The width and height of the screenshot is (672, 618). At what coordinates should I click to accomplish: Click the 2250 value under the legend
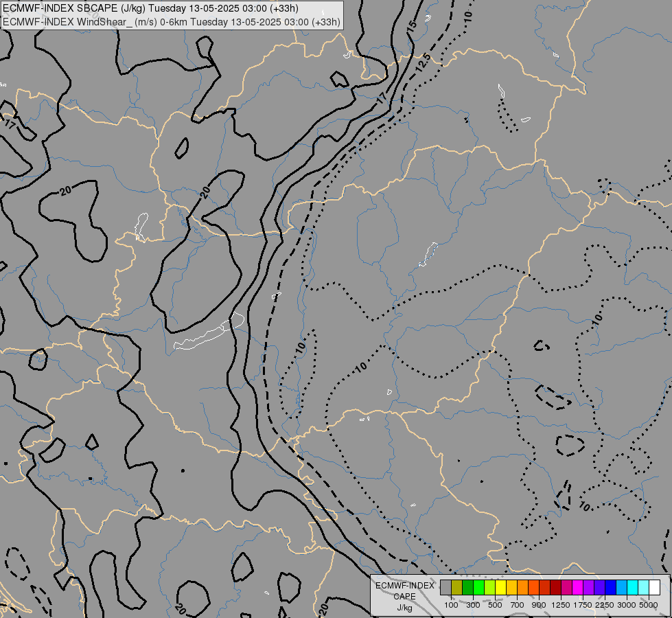pyautogui.click(x=605, y=605)
